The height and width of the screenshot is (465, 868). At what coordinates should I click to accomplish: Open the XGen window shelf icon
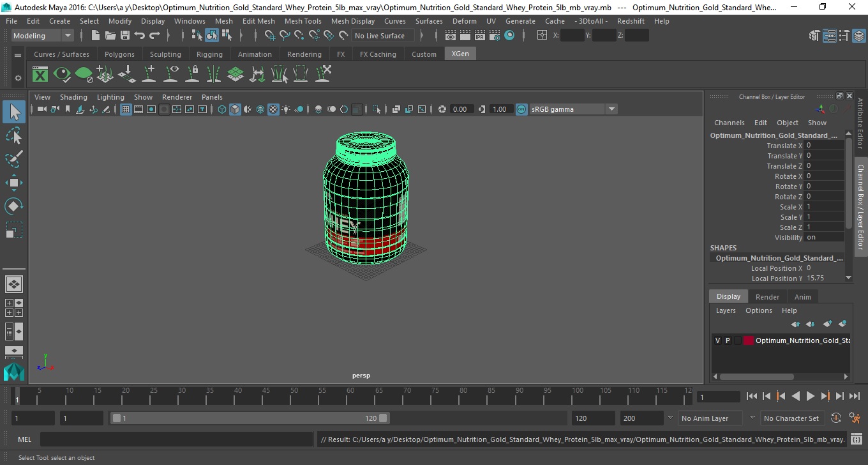click(40, 75)
